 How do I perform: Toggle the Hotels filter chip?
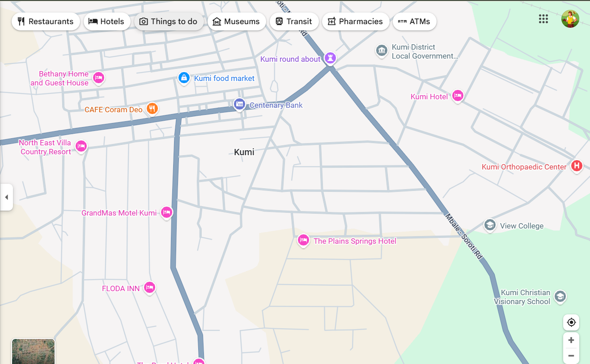point(106,21)
